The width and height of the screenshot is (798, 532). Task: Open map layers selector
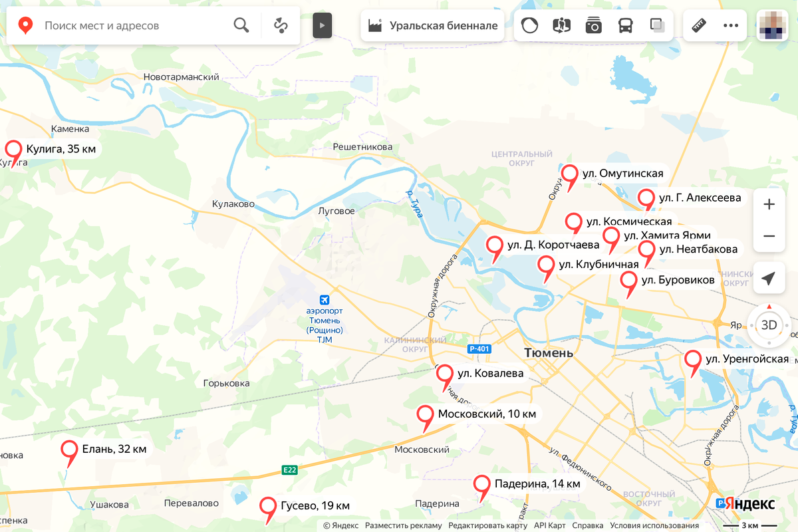click(657, 26)
